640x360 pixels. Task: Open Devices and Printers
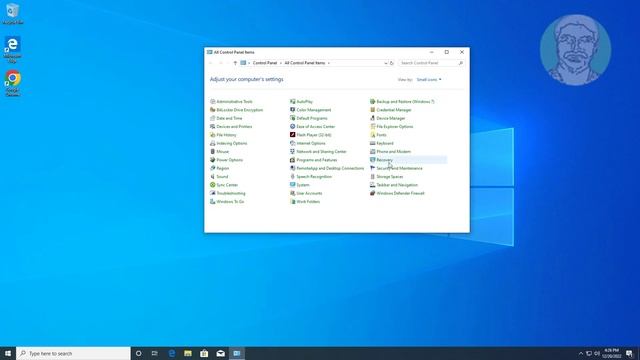coord(231,127)
